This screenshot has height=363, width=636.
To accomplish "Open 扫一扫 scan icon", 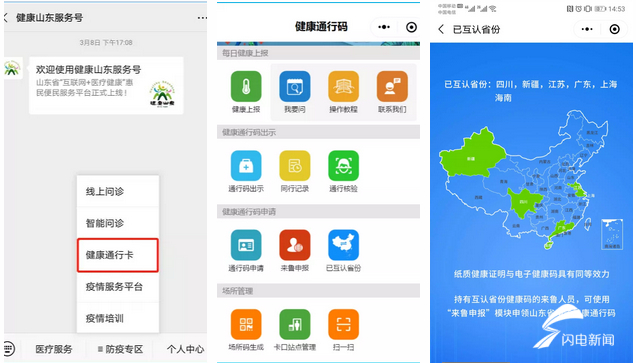I will (x=343, y=324).
